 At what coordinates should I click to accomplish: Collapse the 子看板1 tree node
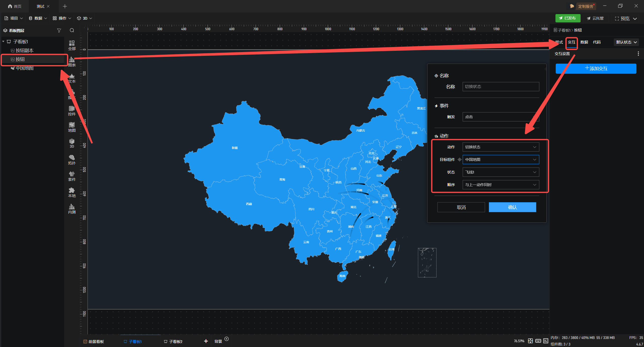[4, 41]
